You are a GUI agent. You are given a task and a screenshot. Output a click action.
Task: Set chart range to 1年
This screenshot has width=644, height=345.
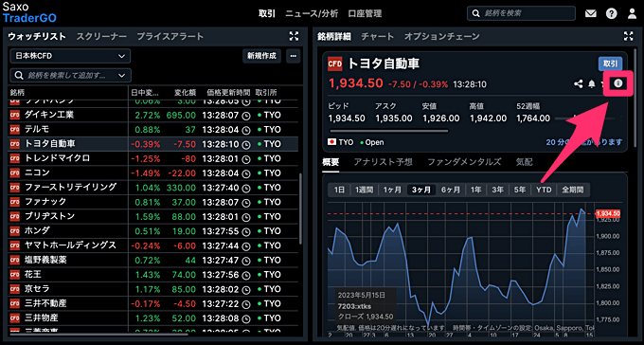click(x=475, y=190)
